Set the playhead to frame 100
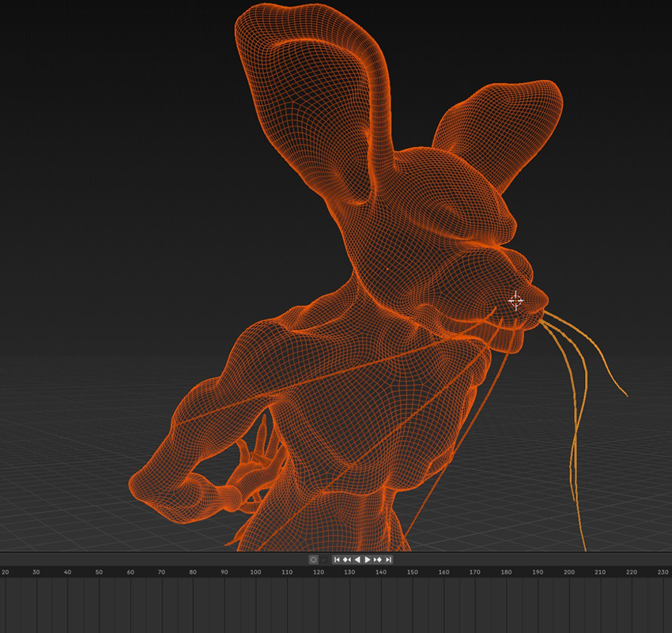This screenshot has height=633, width=672. pyautogui.click(x=255, y=571)
